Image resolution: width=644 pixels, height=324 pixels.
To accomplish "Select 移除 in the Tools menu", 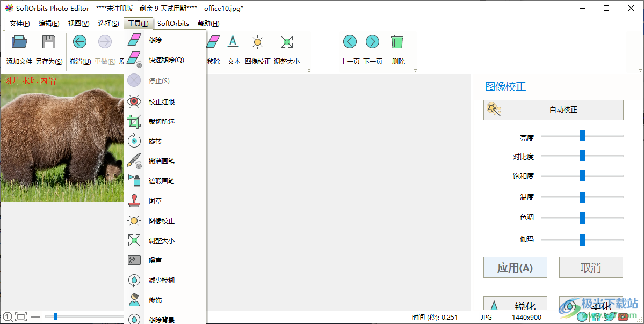I will pos(155,40).
